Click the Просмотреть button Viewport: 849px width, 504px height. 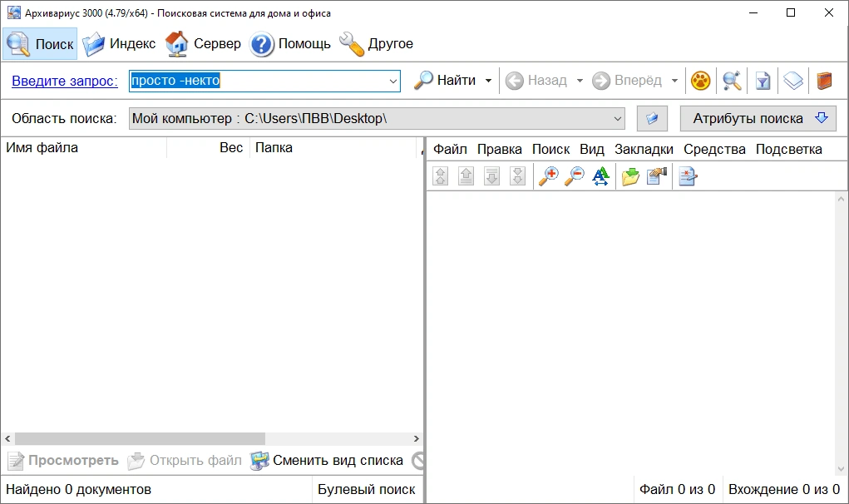click(63, 461)
